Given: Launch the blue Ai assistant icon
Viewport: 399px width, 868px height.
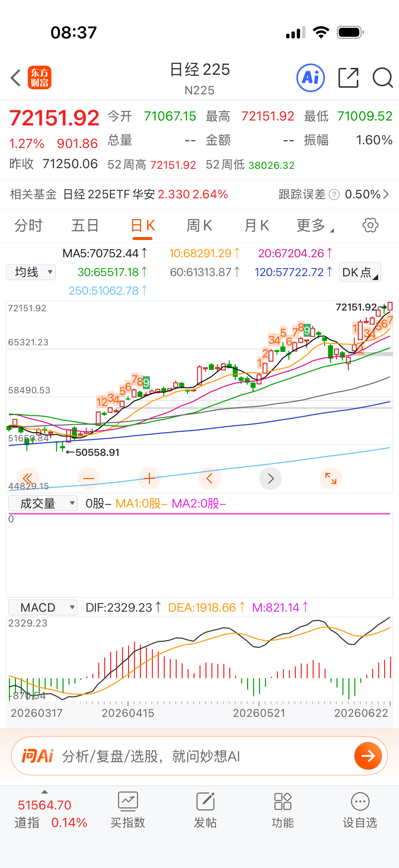Looking at the screenshot, I should (x=310, y=78).
